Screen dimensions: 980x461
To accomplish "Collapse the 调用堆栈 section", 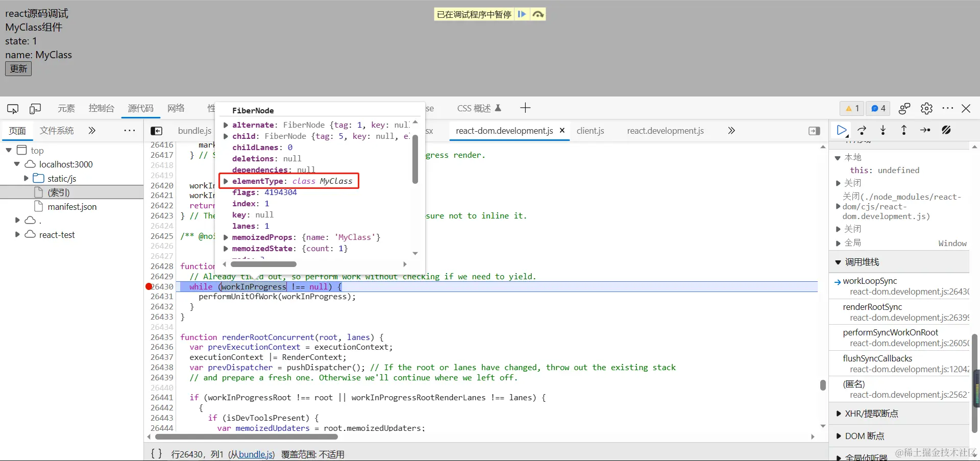I will point(838,262).
